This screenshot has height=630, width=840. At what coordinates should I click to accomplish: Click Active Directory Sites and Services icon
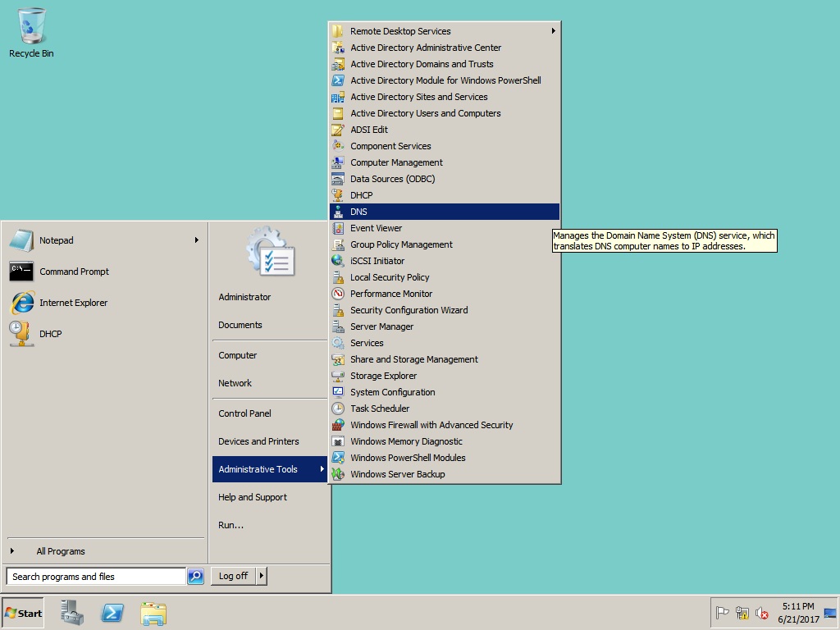click(x=337, y=97)
